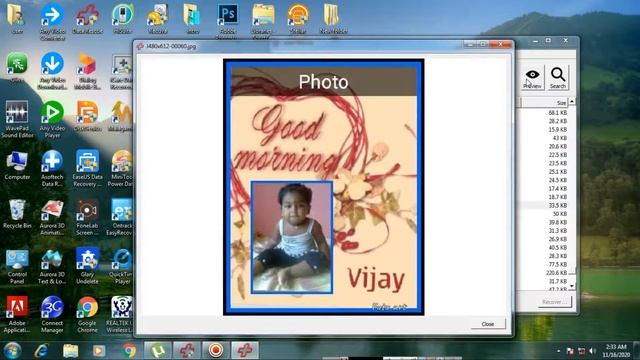Open Asoftech Data Recovery shortcut
Viewport: 640px width, 360px height.
click(52, 168)
